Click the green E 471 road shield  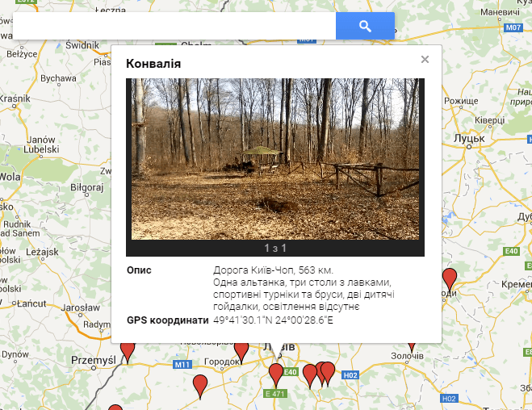(275, 394)
